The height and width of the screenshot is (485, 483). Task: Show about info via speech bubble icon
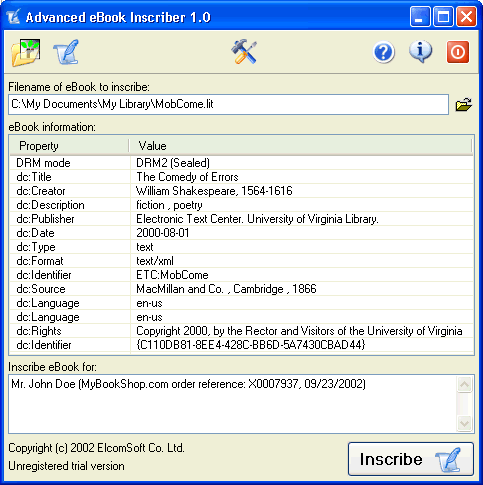[421, 52]
